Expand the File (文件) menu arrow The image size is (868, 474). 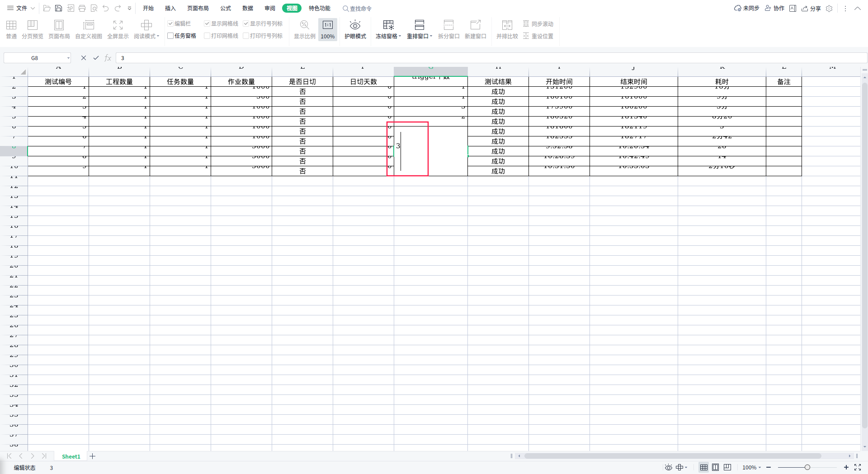coord(33,8)
